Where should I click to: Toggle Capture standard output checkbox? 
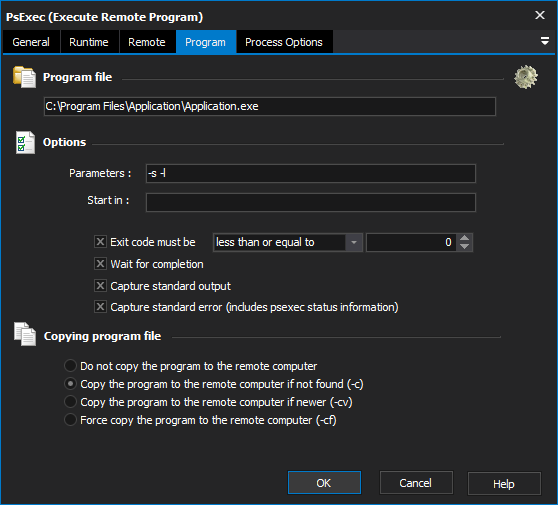pos(100,285)
